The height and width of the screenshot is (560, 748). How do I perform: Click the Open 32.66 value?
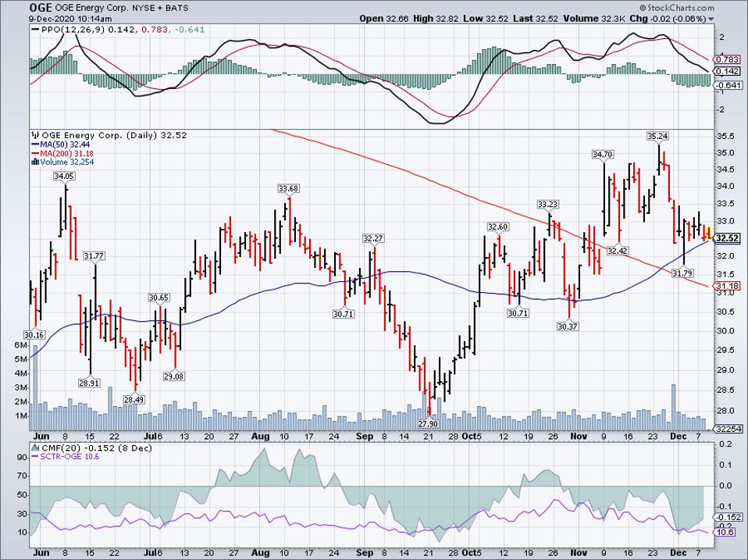[x=383, y=19]
